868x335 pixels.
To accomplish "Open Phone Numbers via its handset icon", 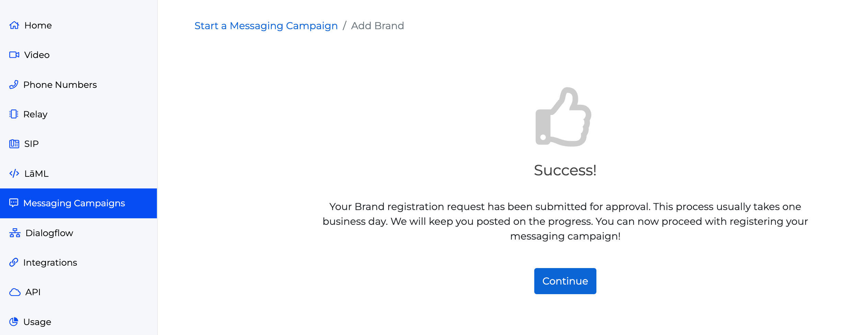I will [14, 84].
